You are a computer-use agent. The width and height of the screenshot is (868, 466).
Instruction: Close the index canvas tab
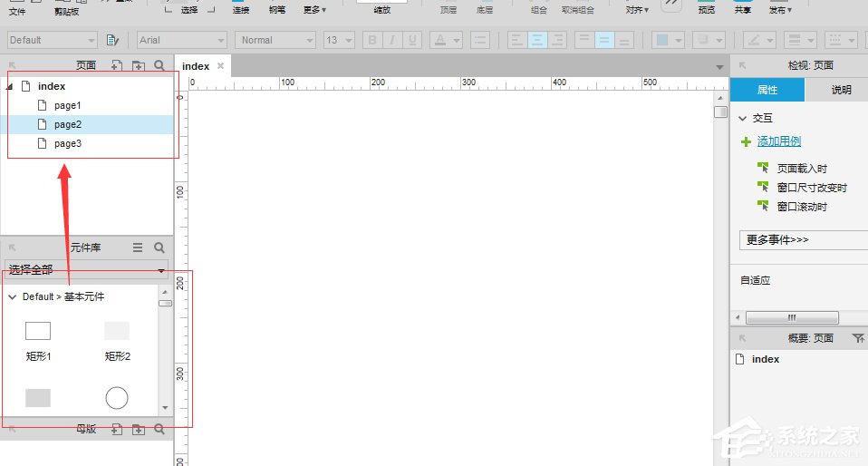(x=220, y=66)
